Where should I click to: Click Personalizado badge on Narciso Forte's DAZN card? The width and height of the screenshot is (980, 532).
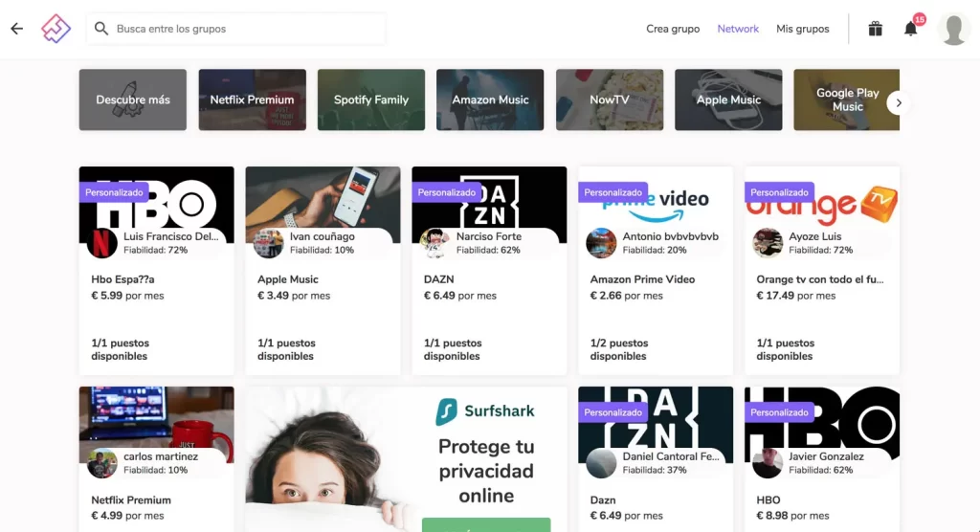(x=446, y=192)
